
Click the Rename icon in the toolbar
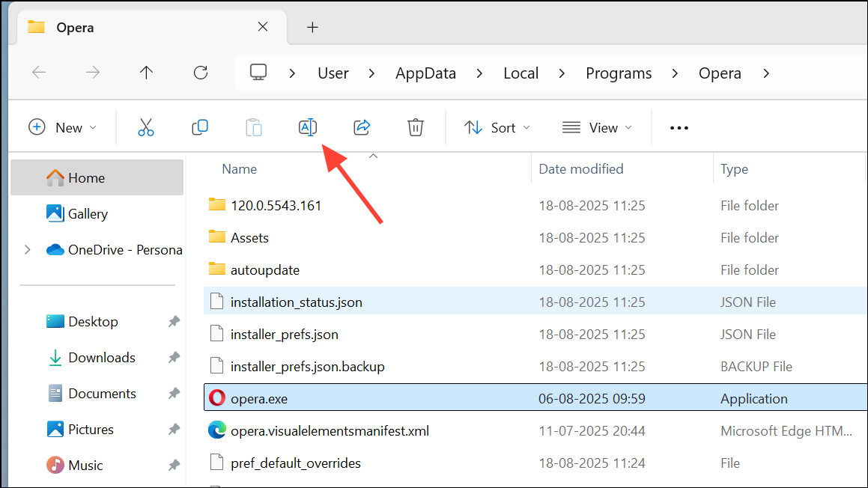pos(308,127)
